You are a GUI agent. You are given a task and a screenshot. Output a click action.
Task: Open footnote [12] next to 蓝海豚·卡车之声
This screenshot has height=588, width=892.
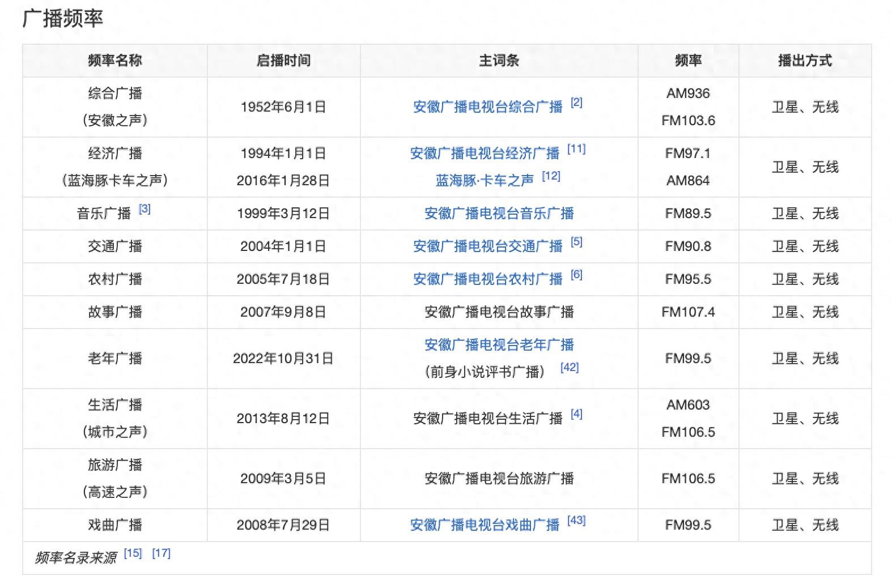pos(551,176)
